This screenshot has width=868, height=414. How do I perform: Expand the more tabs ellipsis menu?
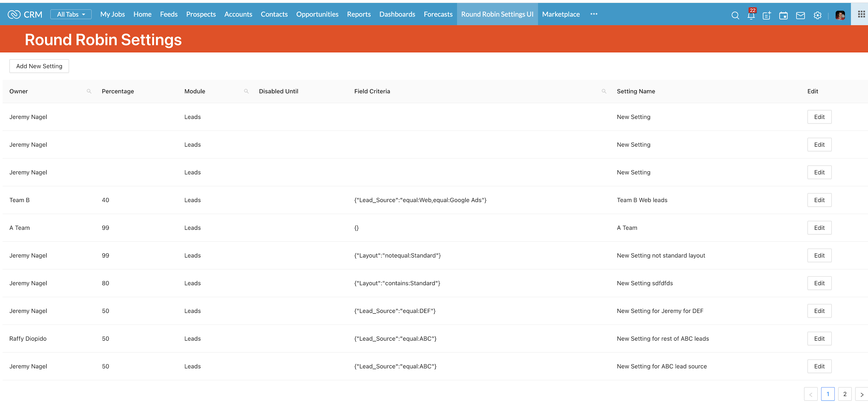pyautogui.click(x=594, y=14)
